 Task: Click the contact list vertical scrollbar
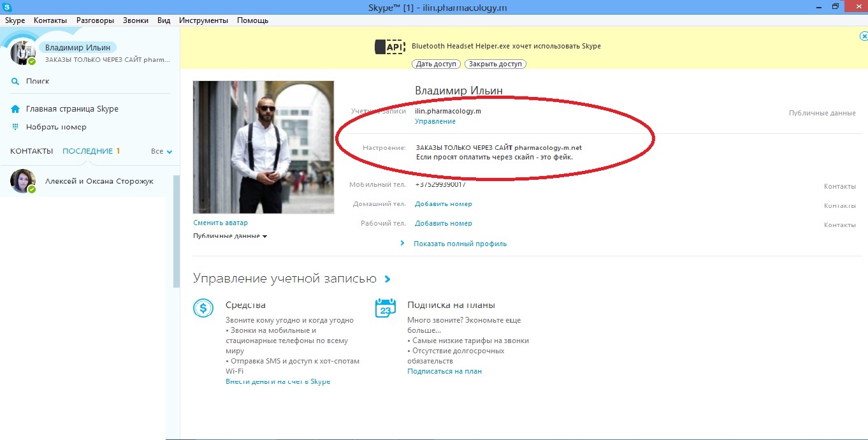177,231
